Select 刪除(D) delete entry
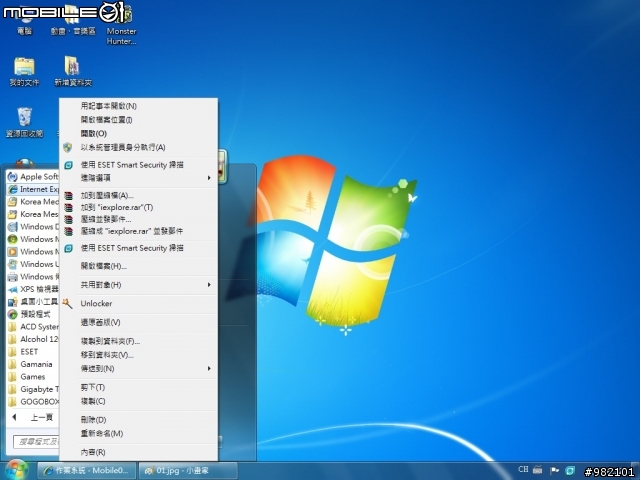Screen dimensions: 640x480 pos(139,420)
